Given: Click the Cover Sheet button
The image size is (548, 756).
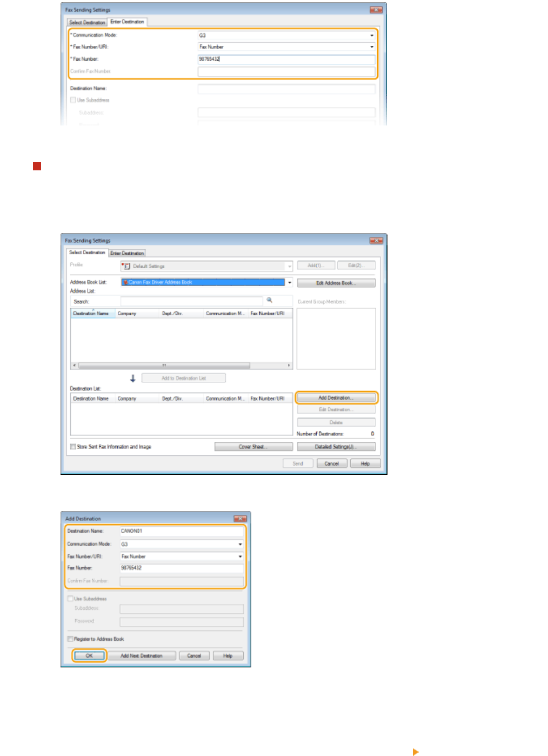Looking at the screenshot, I should point(253,447).
